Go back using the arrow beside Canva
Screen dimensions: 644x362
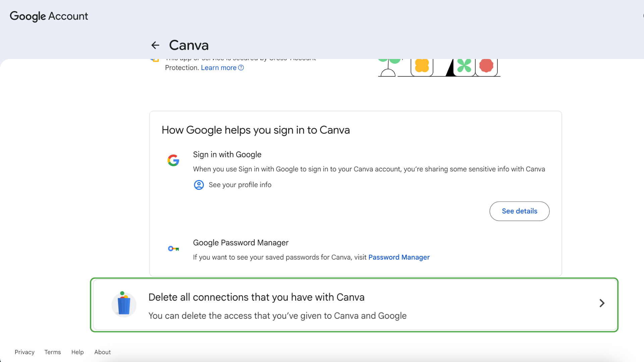pyautogui.click(x=155, y=45)
